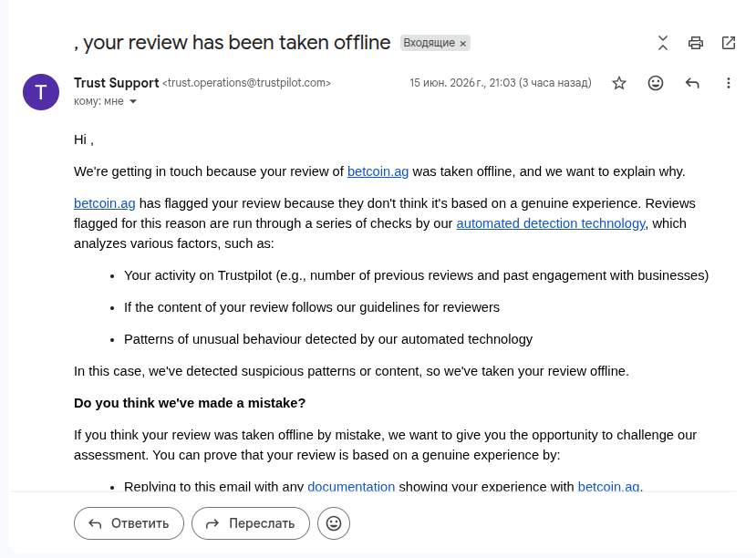Follow the 'automated detection technology' link
The height and width of the screenshot is (558, 756).
tap(551, 223)
